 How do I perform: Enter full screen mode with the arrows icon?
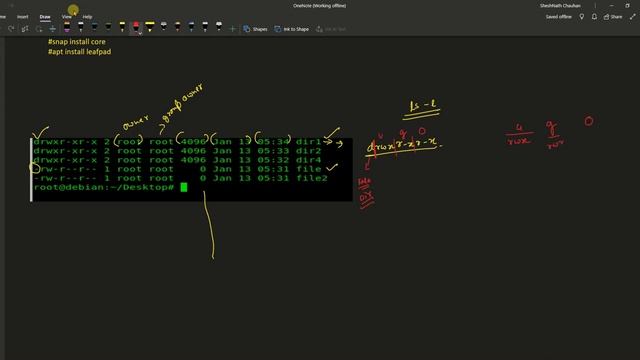click(x=632, y=17)
